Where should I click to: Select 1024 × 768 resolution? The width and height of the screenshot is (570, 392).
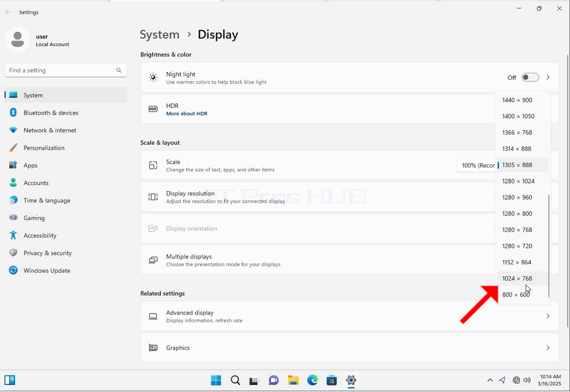(523, 278)
